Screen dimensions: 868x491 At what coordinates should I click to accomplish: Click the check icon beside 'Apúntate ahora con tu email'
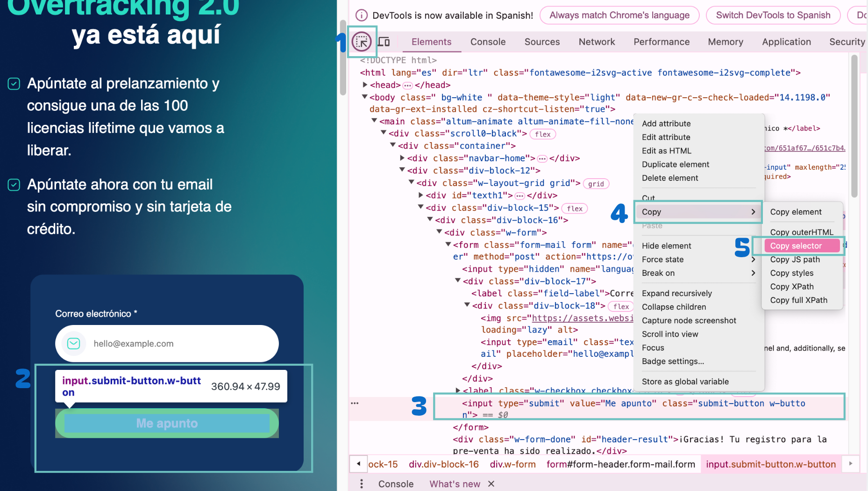point(14,185)
